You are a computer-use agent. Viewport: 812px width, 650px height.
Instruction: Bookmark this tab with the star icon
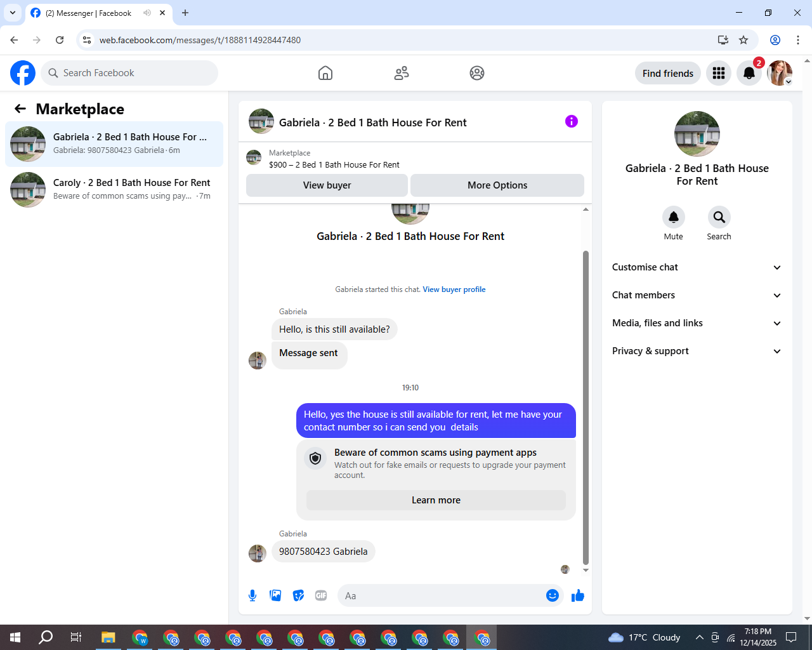[743, 40]
